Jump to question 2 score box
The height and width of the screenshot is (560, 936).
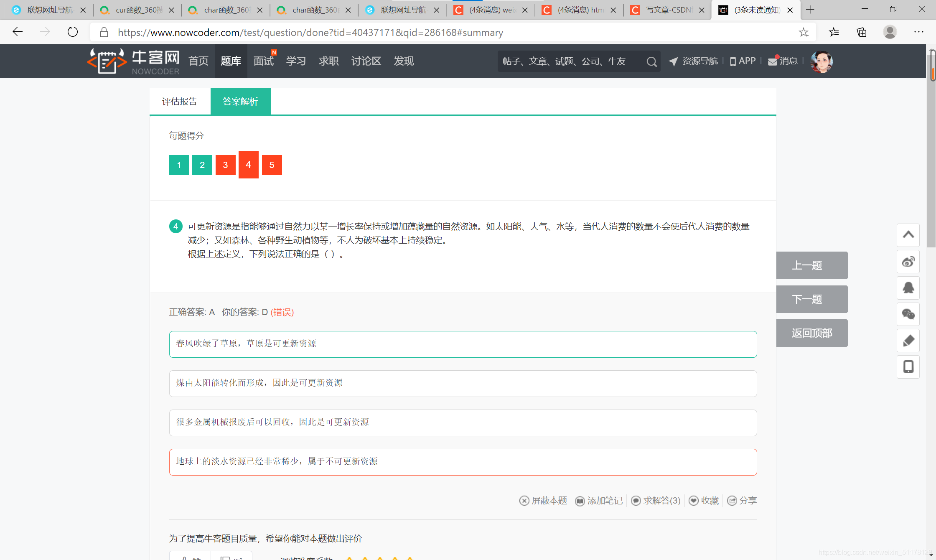[202, 165]
